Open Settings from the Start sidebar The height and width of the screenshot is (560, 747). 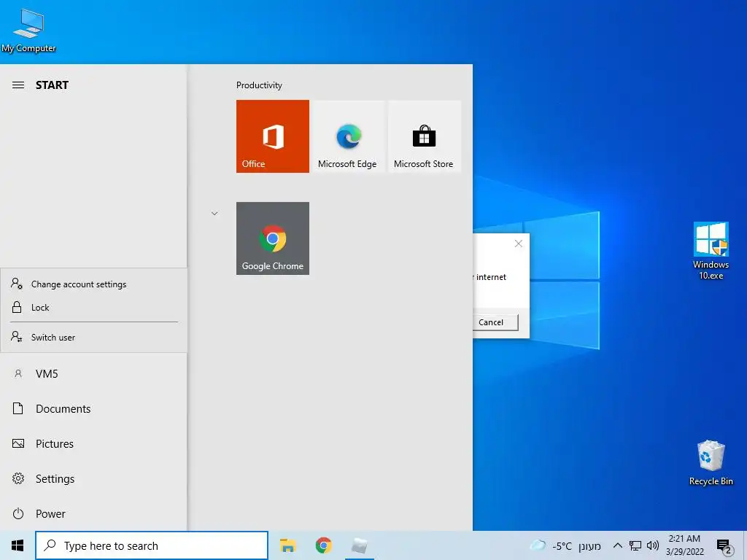click(x=93, y=478)
